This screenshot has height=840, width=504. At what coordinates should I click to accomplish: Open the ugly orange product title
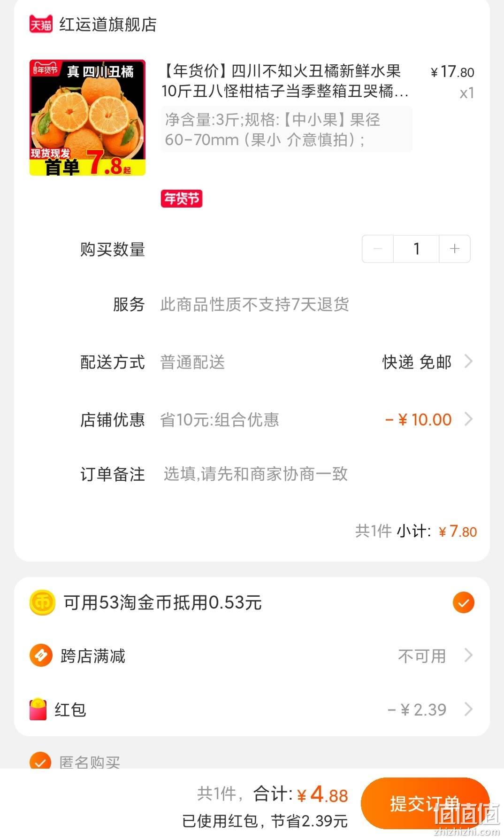pyautogui.click(x=285, y=81)
